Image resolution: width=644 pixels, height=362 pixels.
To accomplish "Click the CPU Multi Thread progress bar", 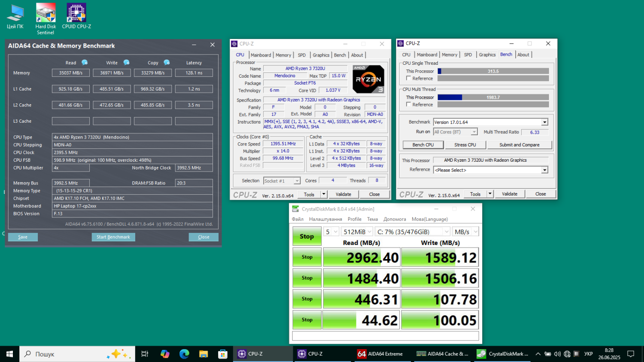I will click(493, 97).
